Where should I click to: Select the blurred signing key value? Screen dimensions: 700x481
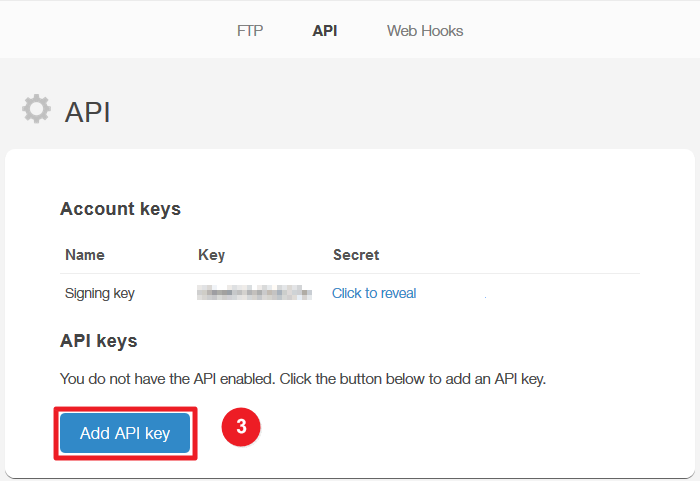[254, 293]
